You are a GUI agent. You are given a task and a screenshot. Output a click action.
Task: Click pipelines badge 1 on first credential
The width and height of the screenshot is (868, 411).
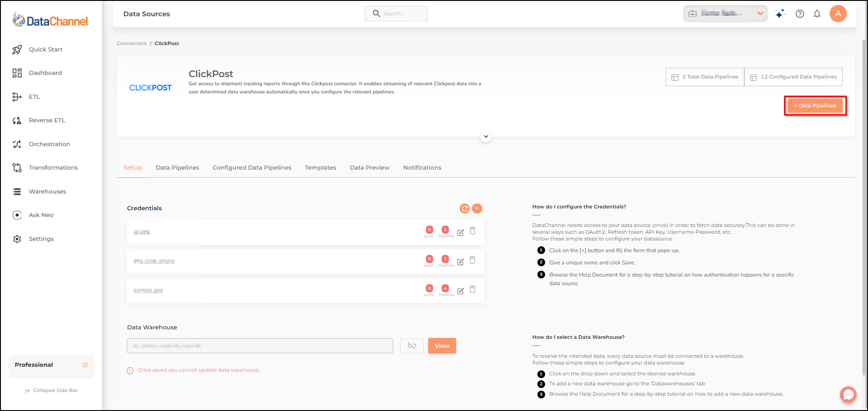point(445,230)
